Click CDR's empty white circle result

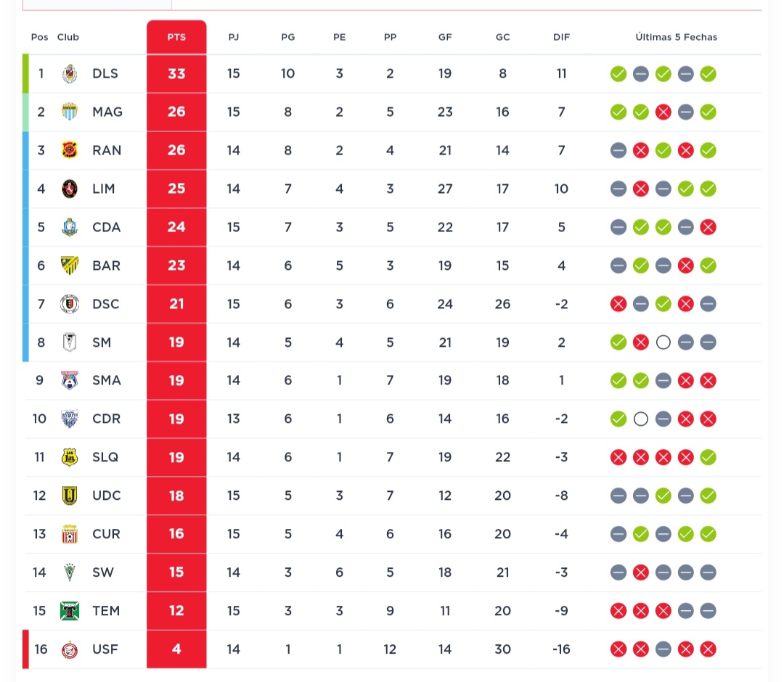(x=640, y=419)
